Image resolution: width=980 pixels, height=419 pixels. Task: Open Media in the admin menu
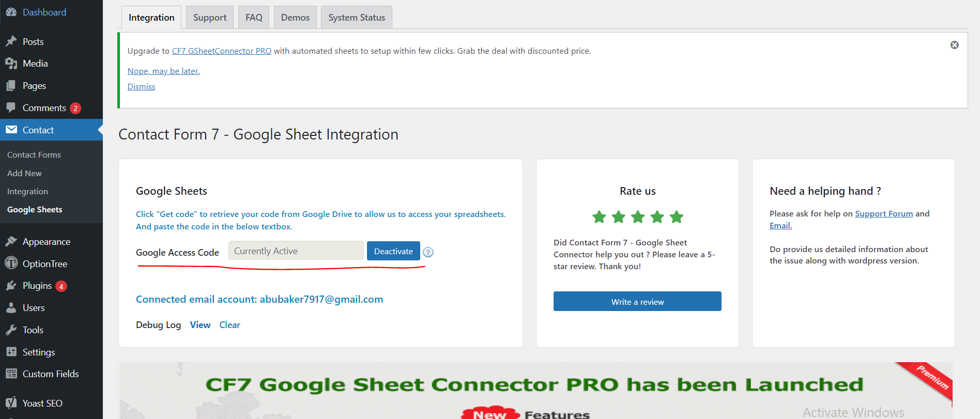35,64
